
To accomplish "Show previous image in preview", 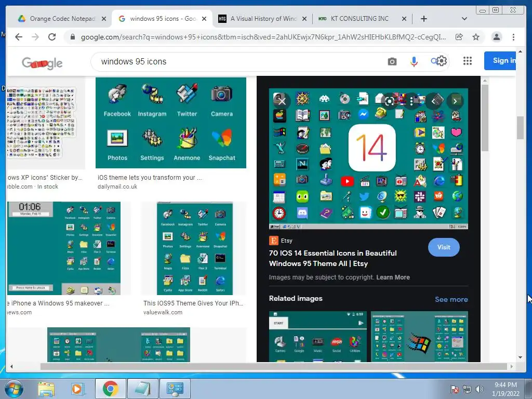I will [433, 101].
